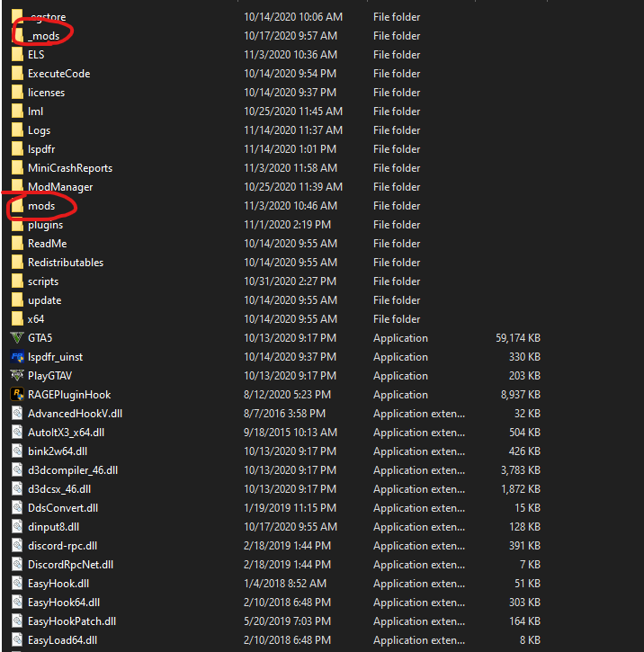The image size is (644, 652).
Task: Click the MiniCrashReports folder icon
Action: tap(17, 168)
